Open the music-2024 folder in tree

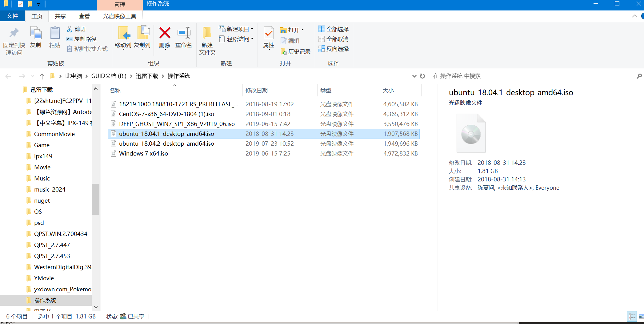tap(50, 189)
